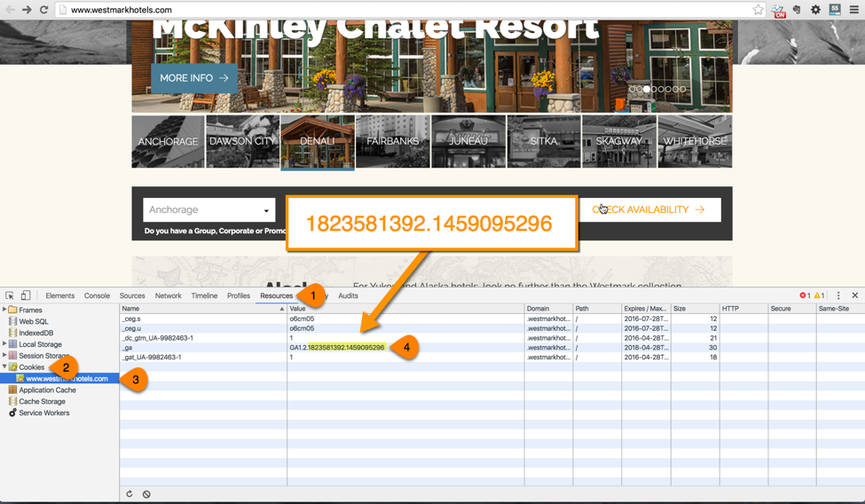Close the DevTools panel

855,295
